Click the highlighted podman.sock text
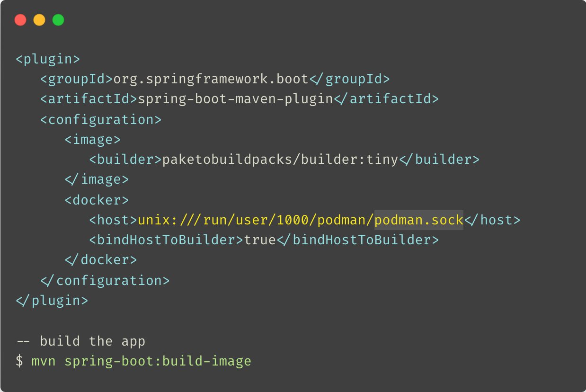The height and width of the screenshot is (392, 586). tap(419, 220)
